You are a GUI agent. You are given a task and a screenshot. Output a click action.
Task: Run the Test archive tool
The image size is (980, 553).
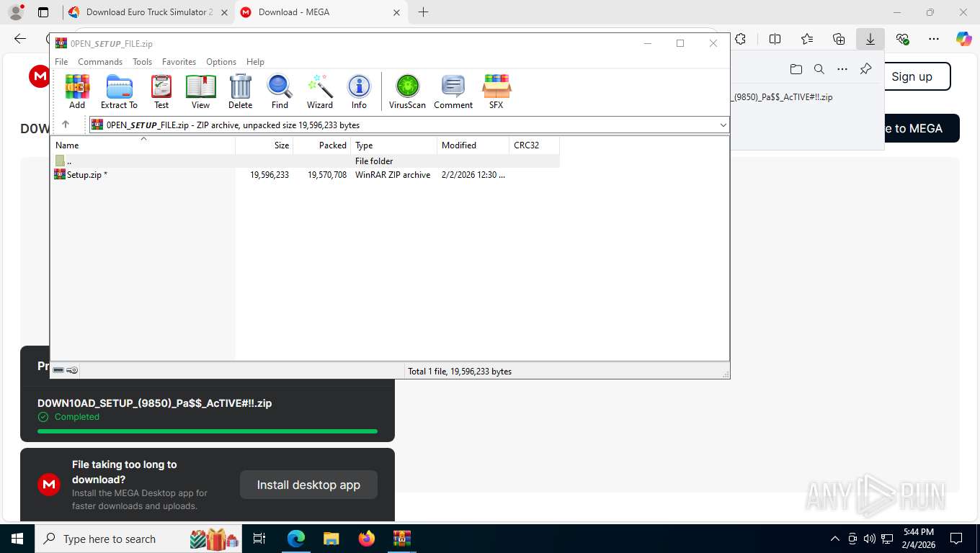tap(161, 91)
